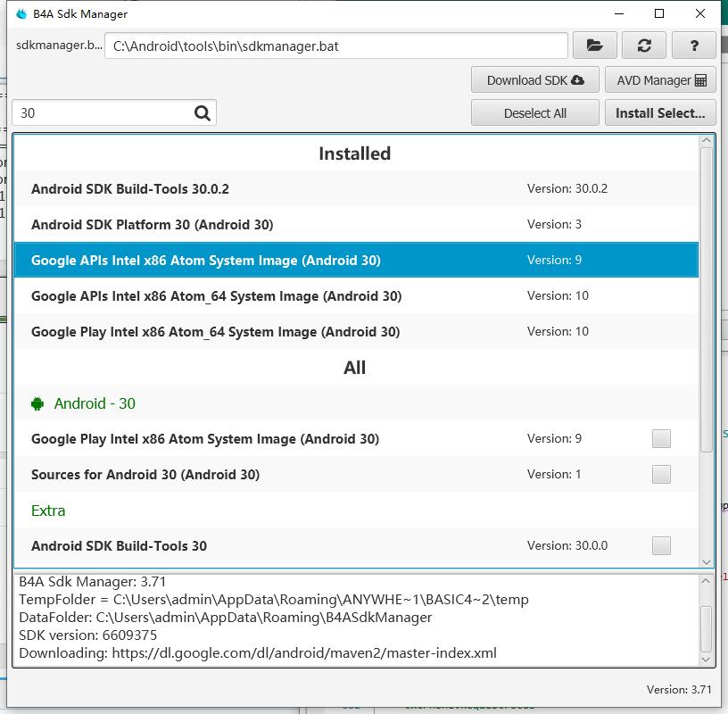Click the DataFolder log line
This screenshot has width=728, height=714.
[225, 618]
